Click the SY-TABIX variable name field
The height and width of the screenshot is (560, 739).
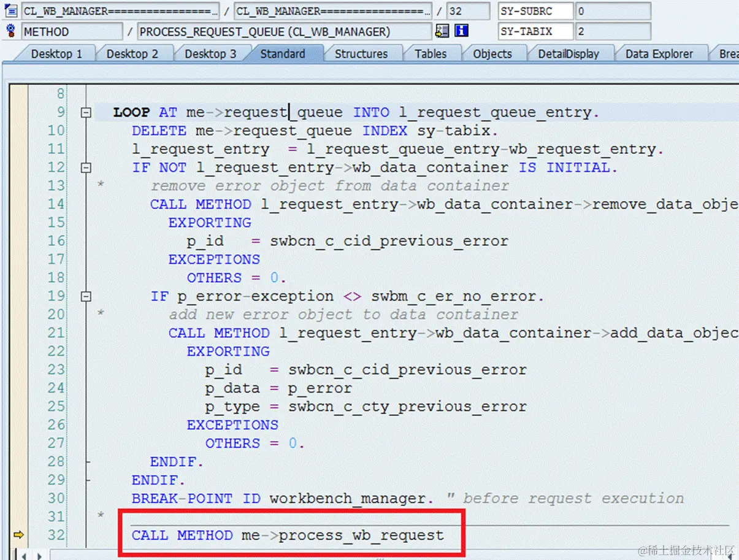[x=536, y=31]
